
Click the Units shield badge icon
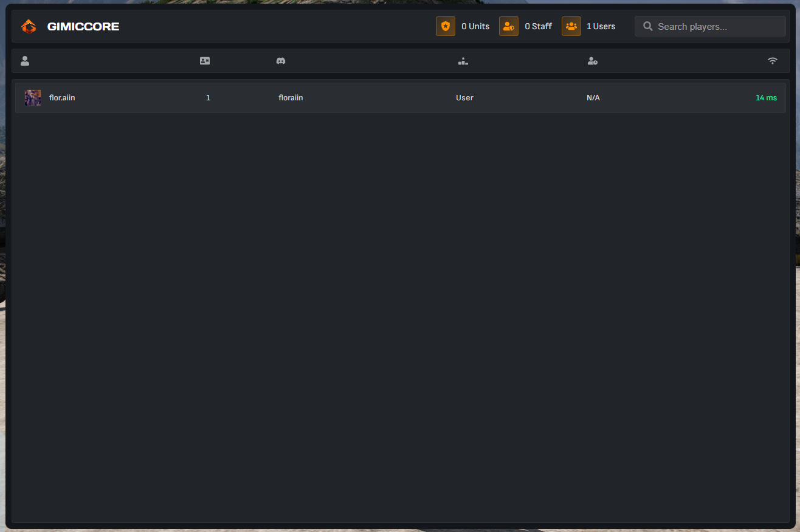pyautogui.click(x=446, y=26)
